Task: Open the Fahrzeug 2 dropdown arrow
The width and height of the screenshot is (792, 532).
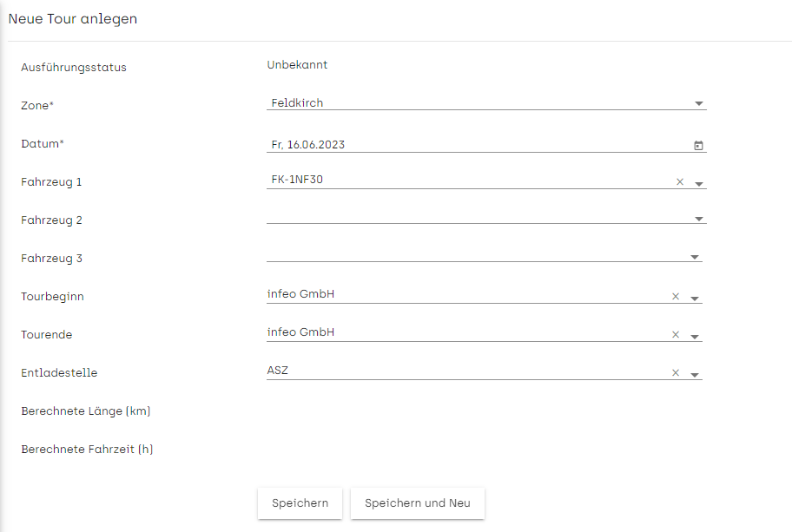Action: (x=699, y=219)
